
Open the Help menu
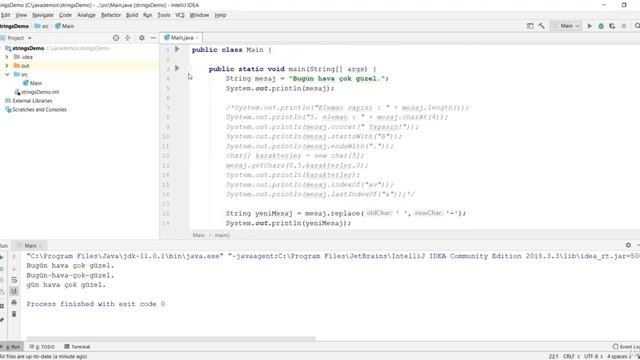point(220,15)
